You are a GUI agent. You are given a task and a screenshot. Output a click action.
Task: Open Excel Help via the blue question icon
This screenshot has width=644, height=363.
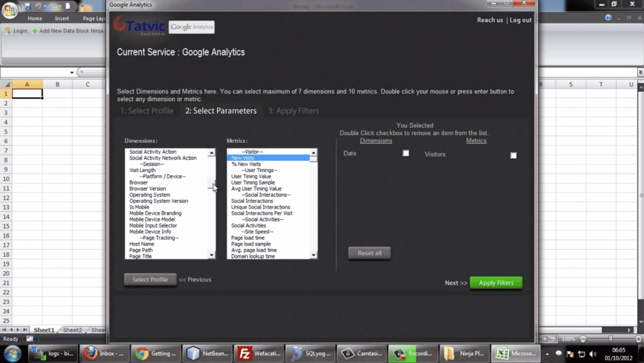point(608,18)
